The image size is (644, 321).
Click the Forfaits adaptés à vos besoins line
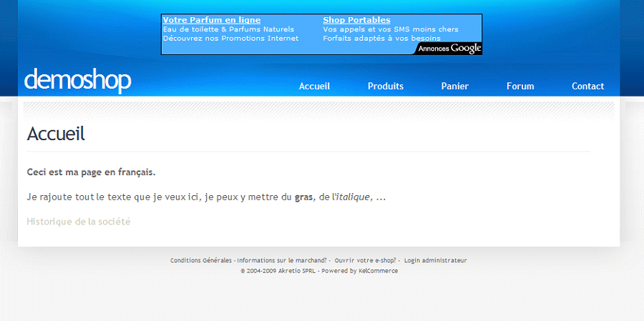pyautogui.click(x=381, y=39)
